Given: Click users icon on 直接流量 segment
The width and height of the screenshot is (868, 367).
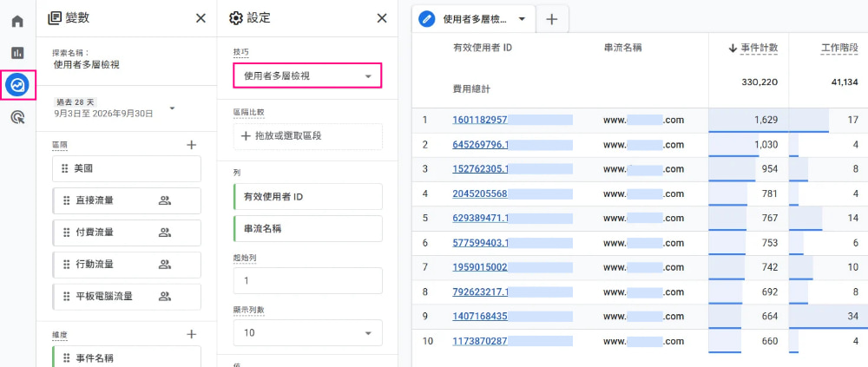Looking at the screenshot, I should (164, 201).
